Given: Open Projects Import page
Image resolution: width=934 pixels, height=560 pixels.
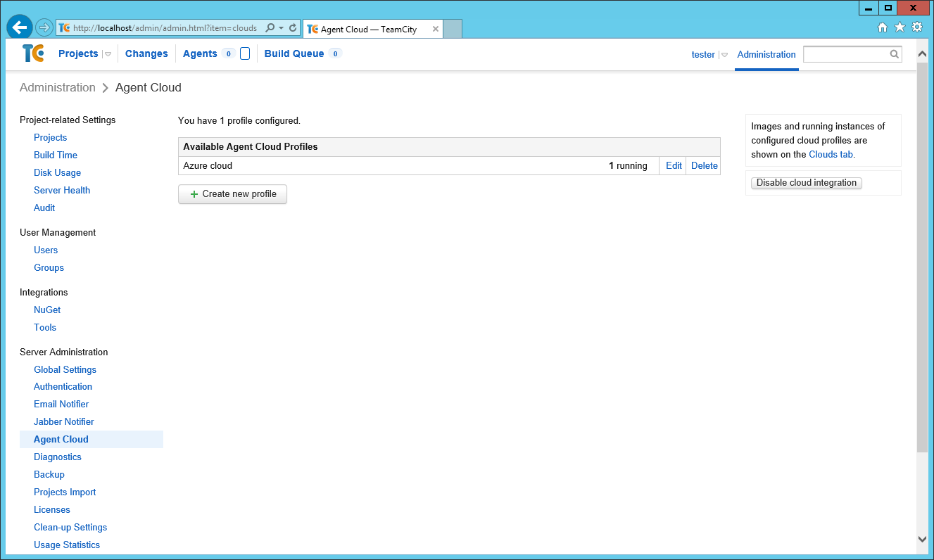Looking at the screenshot, I should [x=65, y=492].
